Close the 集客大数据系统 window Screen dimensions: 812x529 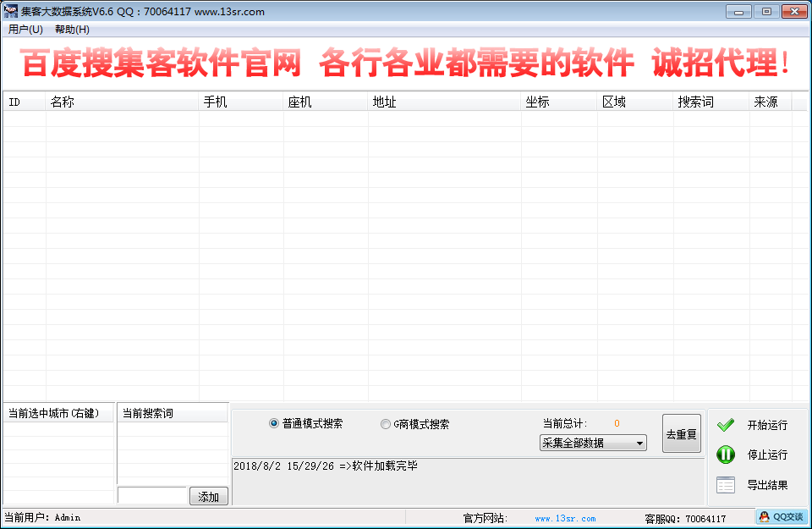tap(794, 11)
